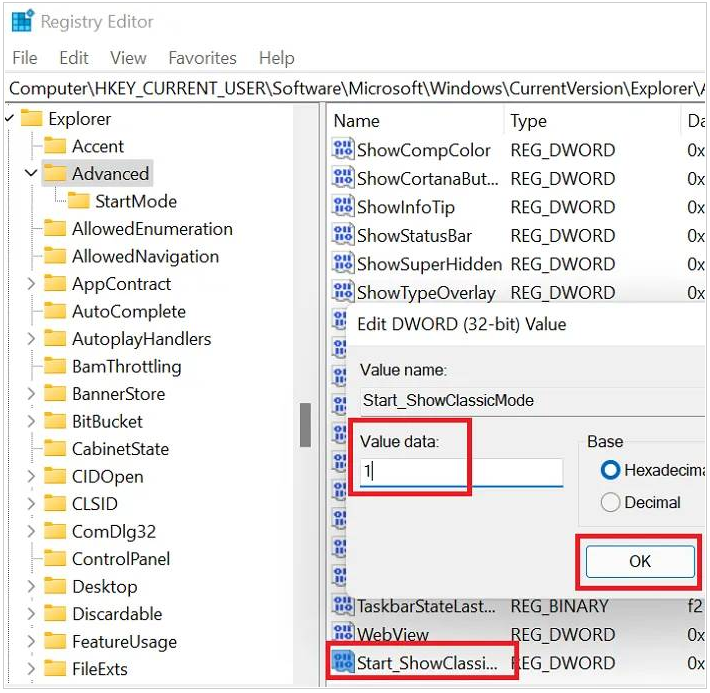710x693 pixels.
Task: Select the BitBucket key label
Action: click(x=107, y=422)
